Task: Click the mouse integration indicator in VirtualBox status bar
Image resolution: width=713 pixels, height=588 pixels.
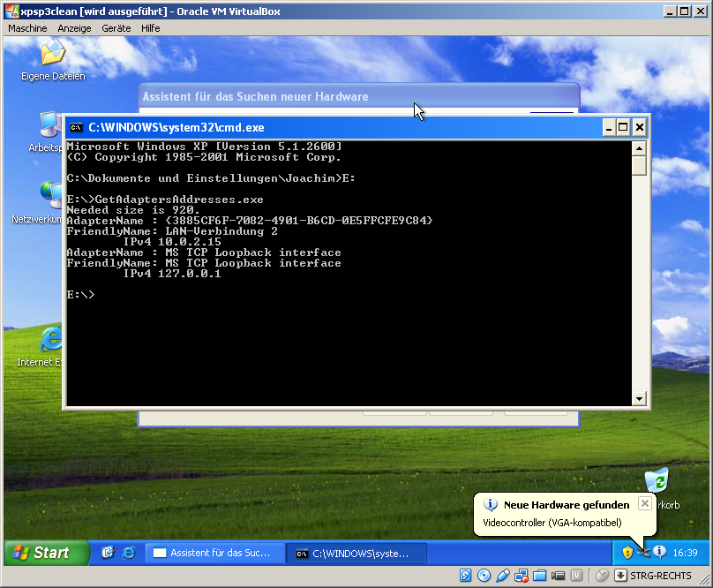Action: [x=602, y=576]
